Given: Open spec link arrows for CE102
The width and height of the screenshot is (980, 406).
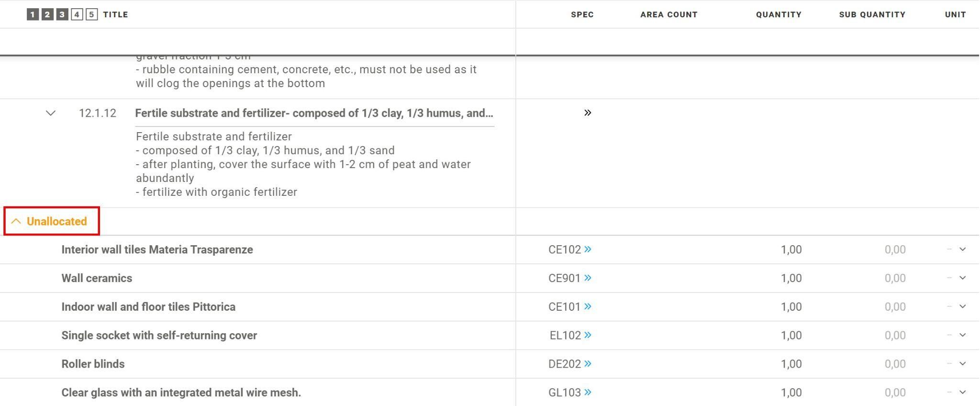Looking at the screenshot, I should coord(588,249).
